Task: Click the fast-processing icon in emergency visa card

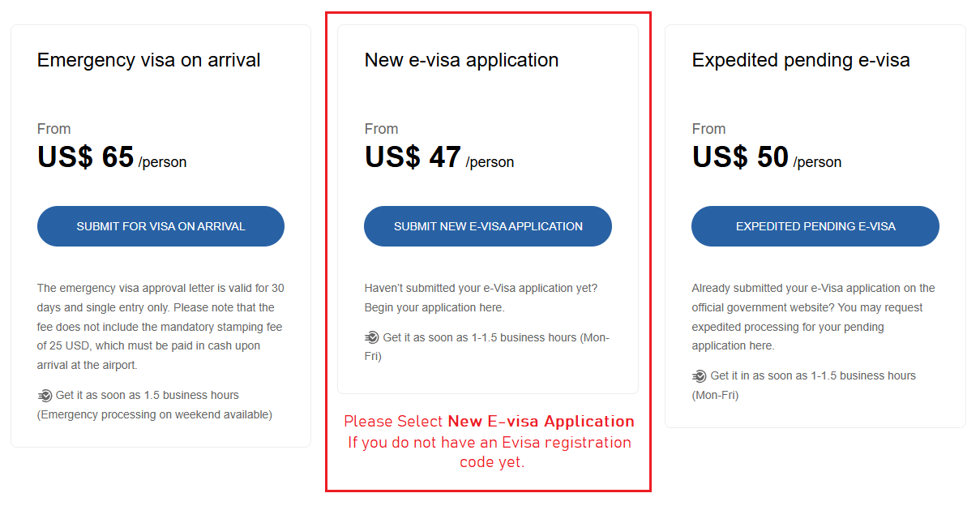Action: [x=45, y=396]
